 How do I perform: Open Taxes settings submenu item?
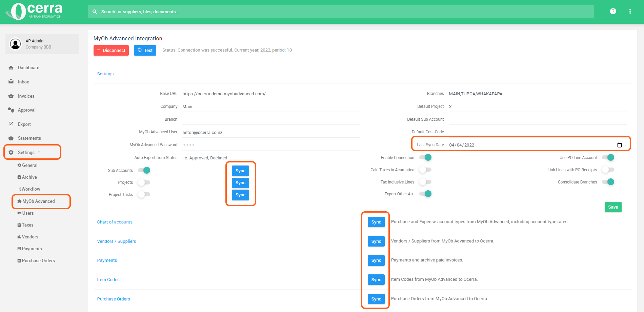(x=25, y=225)
